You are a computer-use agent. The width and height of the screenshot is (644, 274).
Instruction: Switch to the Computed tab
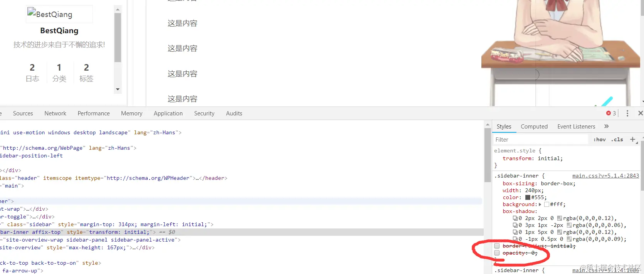coord(534,126)
